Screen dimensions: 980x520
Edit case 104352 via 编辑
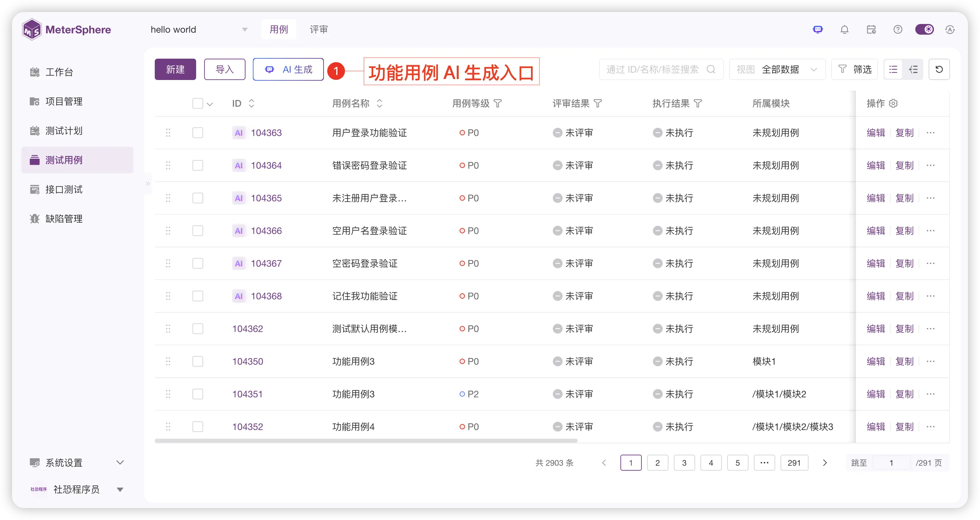[876, 427]
